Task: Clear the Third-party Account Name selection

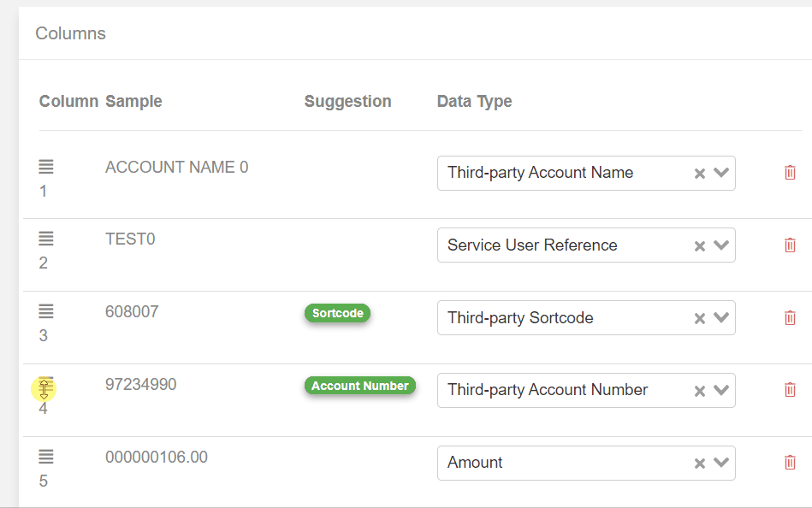Action: (700, 174)
